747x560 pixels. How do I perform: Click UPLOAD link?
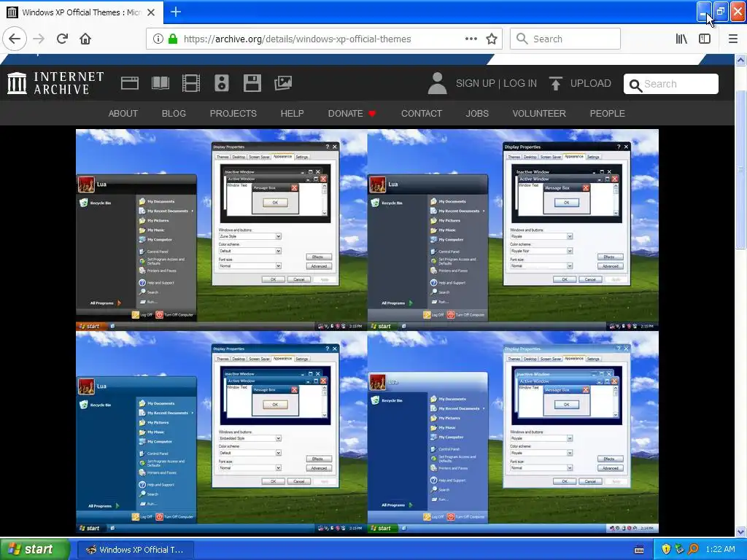click(590, 83)
